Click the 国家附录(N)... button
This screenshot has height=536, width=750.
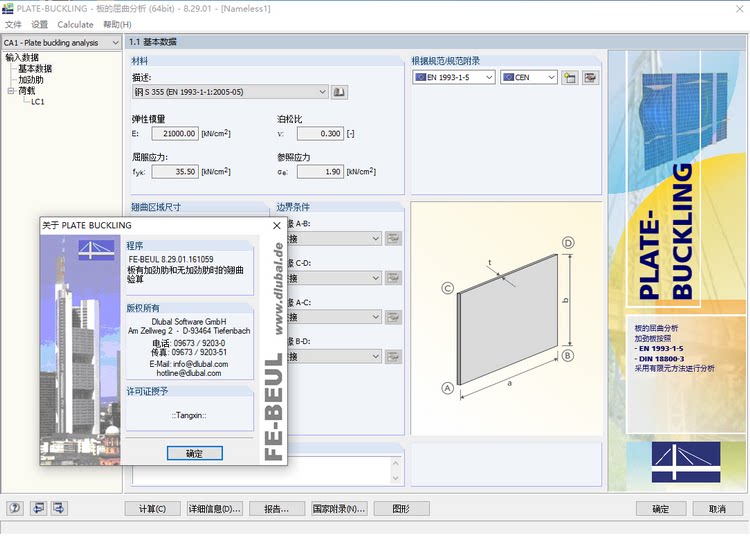(x=339, y=509)
